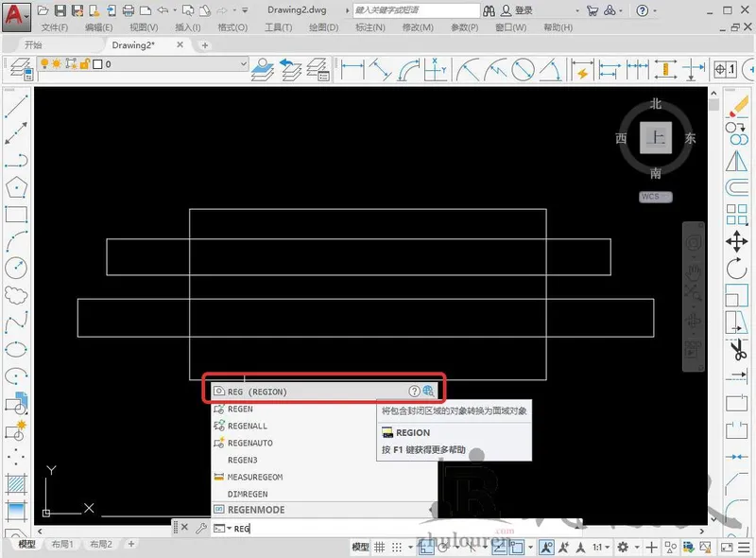756x558 pixels.
Task: Select the Spline draw tool
Action: pos(16,322)
